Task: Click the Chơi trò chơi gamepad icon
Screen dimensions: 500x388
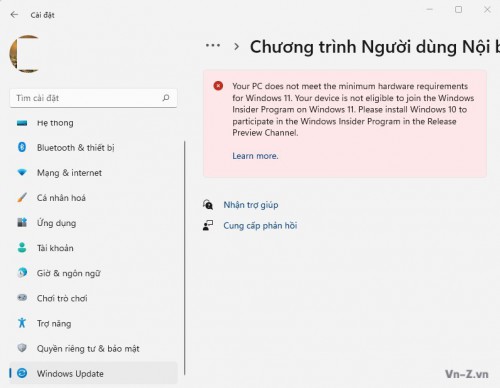Action: (x=22, y=297)
